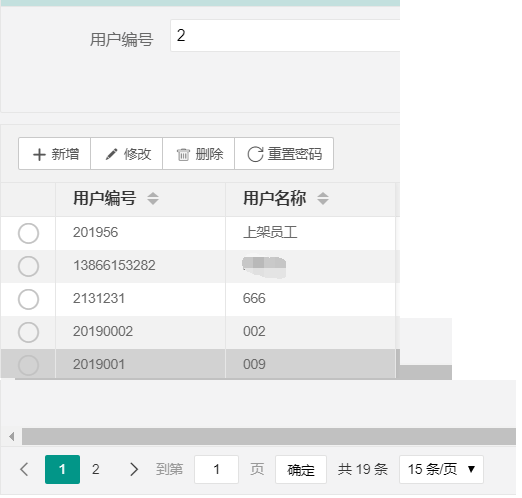The height and width of the screenshot is (498, 522).
Task: Click the 修改 edit button
Action: 127,155
